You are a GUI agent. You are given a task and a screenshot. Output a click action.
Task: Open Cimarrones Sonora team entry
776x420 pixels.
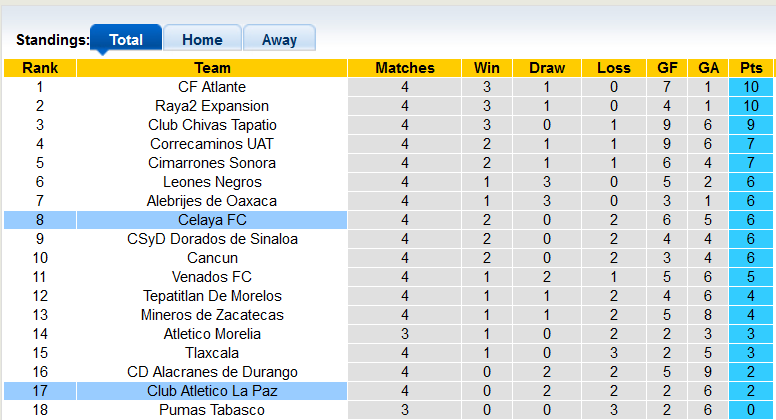click(212, 163)
